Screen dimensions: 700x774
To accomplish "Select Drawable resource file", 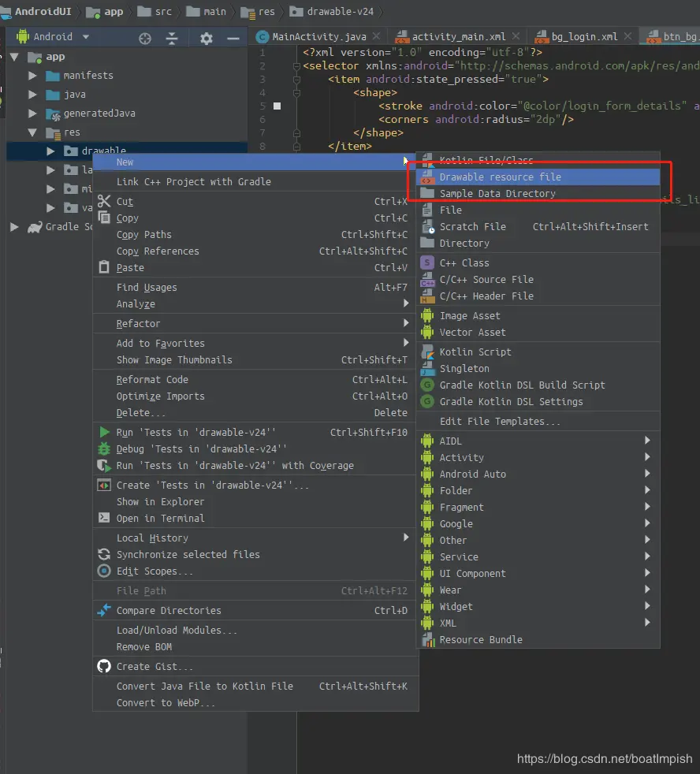I will [538, 177].
